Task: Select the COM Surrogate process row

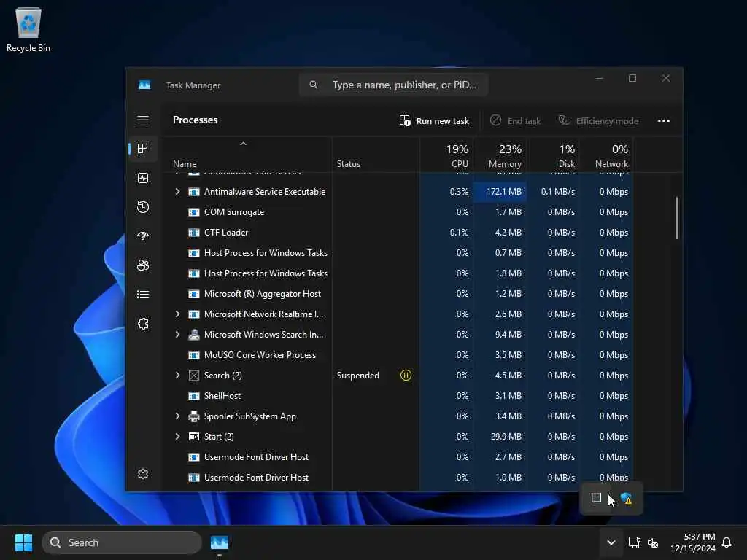Action: [398, 212]
